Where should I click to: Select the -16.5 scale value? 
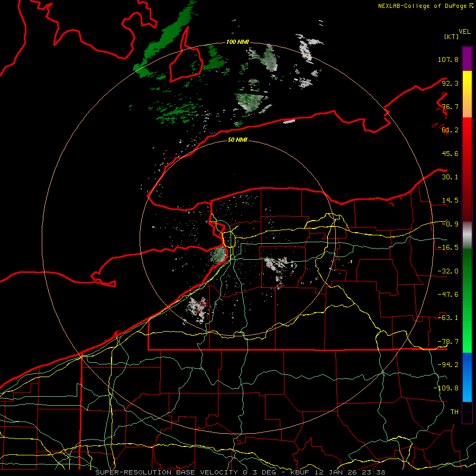tap(448, 248)
